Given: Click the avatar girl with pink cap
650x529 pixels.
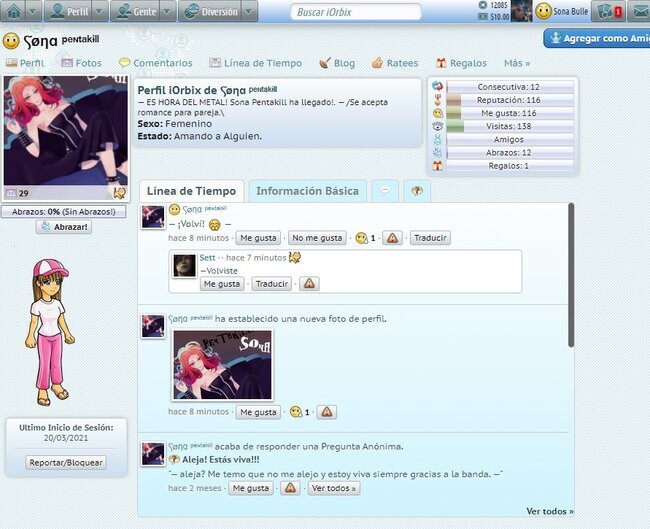Looking at the screenshot, I should 50,332.
